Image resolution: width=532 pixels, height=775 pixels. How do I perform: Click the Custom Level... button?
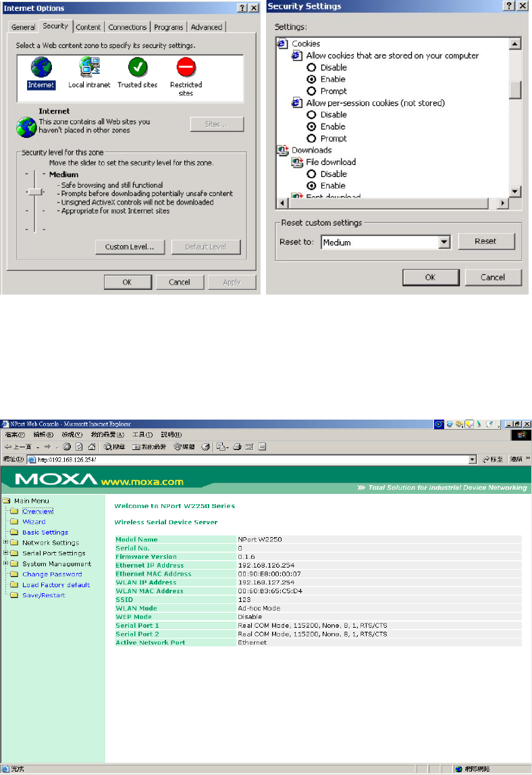tap(130, 247)
